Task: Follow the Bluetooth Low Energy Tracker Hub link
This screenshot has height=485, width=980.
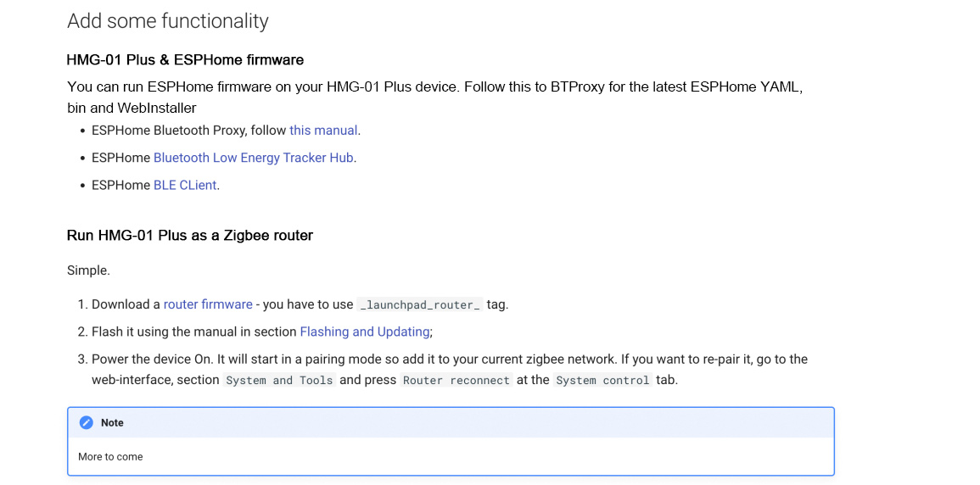Action: point(253,158)
